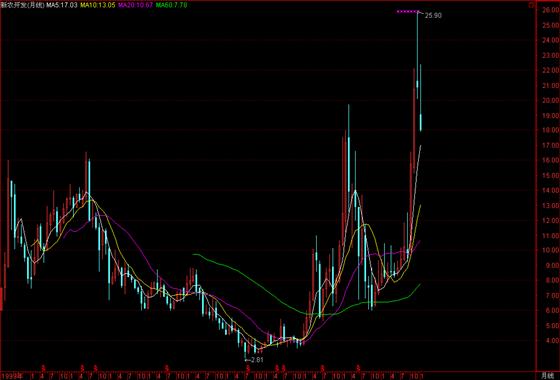This screenshot has width=560, height=380.
Task: Click the last red event marker on time axis
Action: 358,367
